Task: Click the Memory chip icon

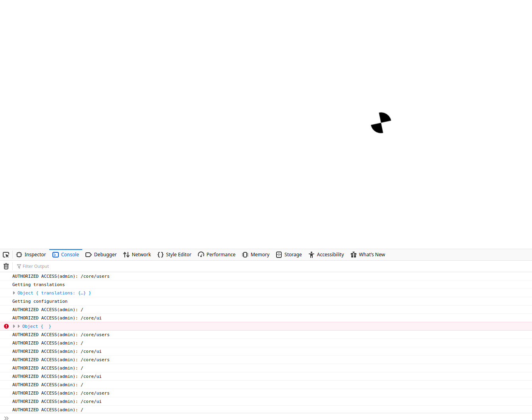Action: tap(245, 254)
